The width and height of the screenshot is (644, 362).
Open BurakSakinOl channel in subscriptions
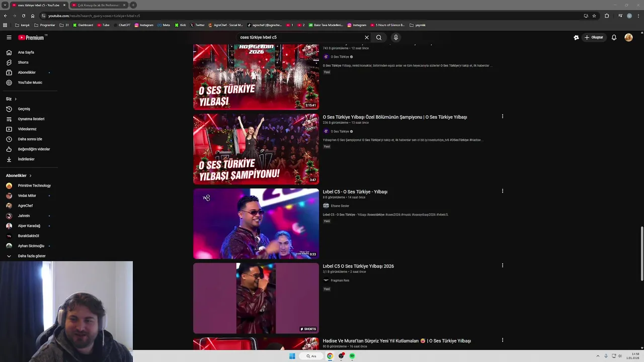pyautogui.click(x=28, y=236)
